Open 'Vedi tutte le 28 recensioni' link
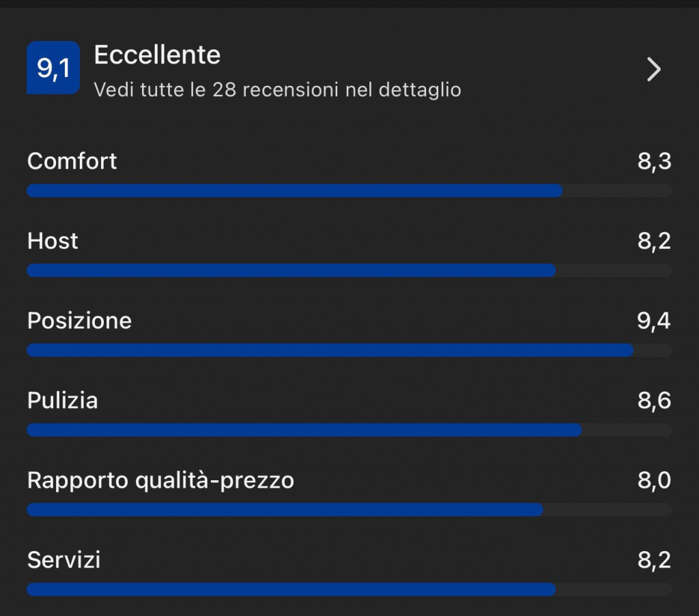The width and height of the screenshot is (699, 616). pos(277,89)
